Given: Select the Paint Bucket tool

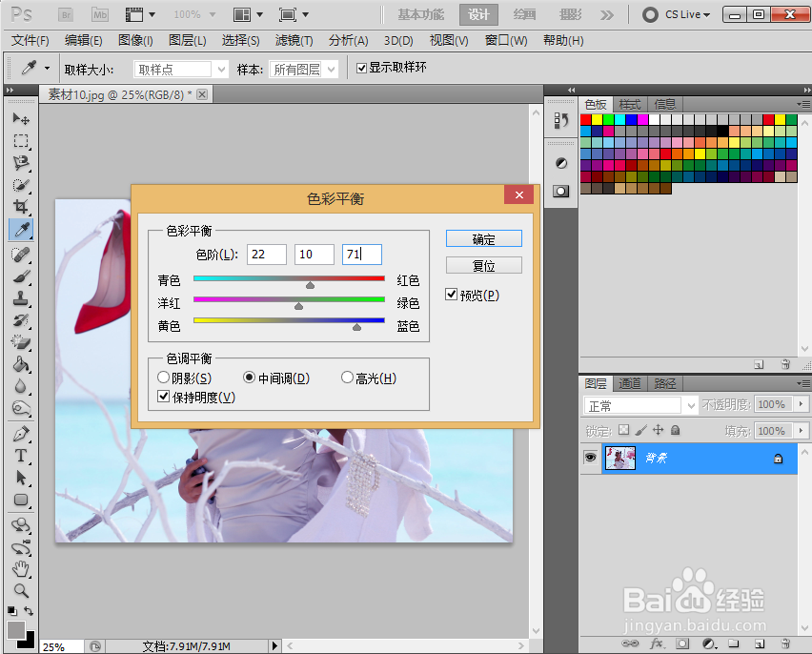Looking at the screenshot, I should coord(21,364).
